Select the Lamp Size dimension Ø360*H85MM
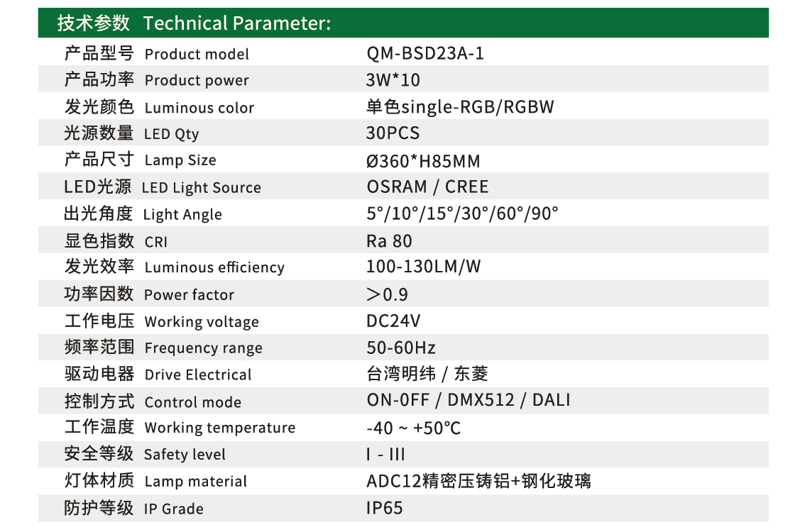The width and height of the screenshot is (805, 532). click(423, 161)
